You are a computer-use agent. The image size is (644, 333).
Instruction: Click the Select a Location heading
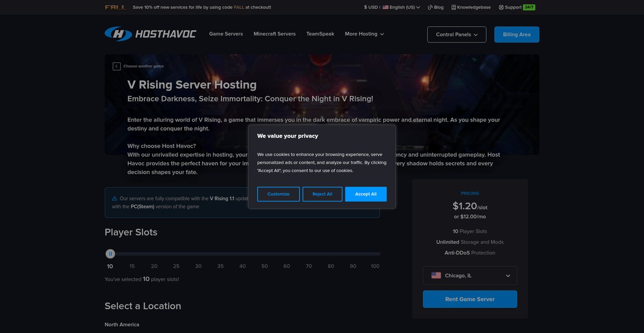pos(143,306)
